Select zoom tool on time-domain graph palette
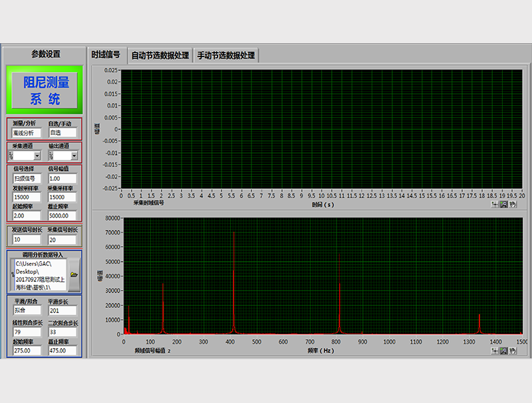This screenshot has width=532, height=403. [504, 205]
